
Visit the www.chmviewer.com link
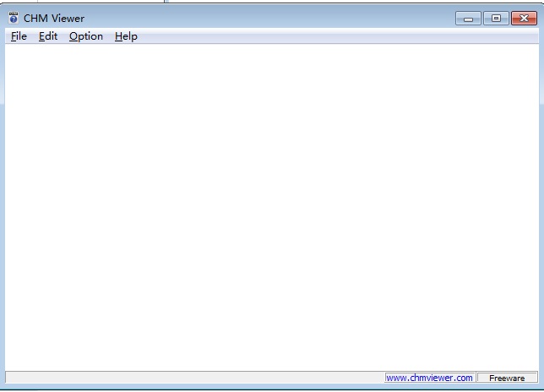point(429,378)
